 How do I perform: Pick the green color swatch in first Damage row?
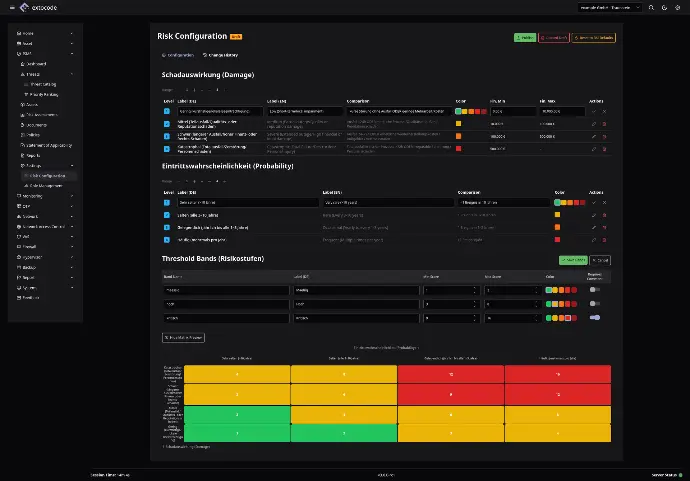click(x=458, y=111)
